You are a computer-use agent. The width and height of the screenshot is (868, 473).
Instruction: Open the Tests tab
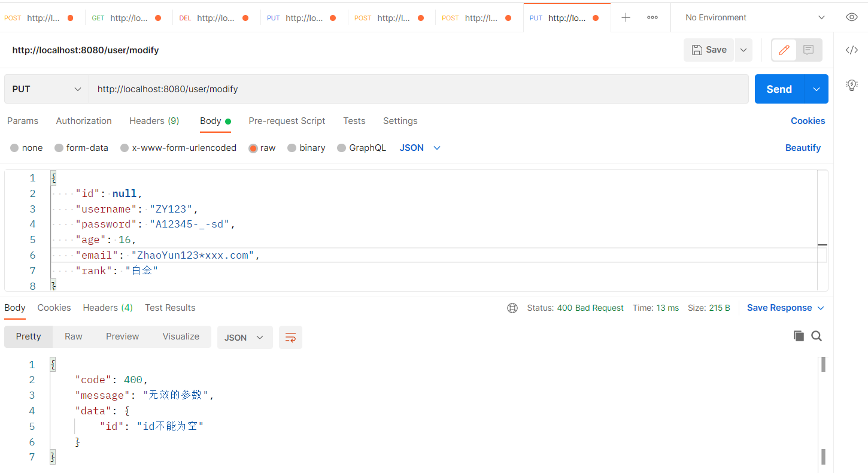(x=354, y=121)
